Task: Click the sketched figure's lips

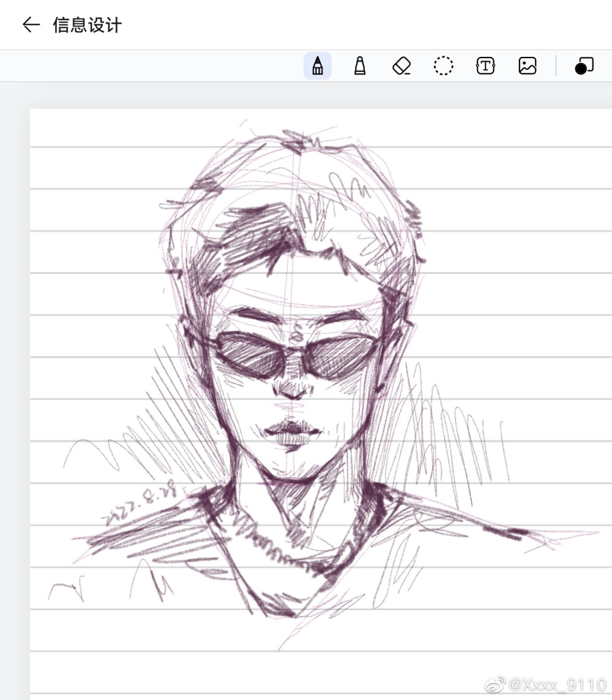Action: click(292, 431)
